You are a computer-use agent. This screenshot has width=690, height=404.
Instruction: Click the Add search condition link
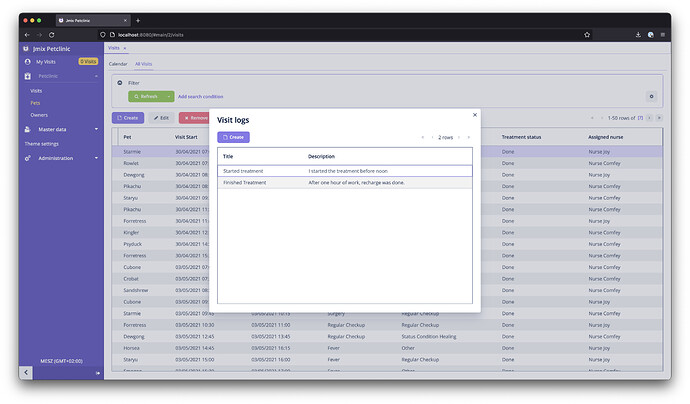click(x=200, y=96)
